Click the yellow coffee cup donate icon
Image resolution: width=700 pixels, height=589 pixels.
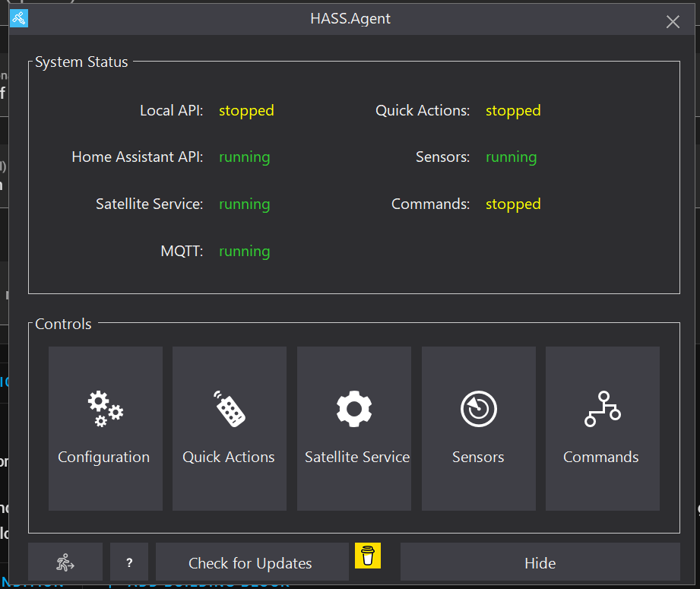[368, 556]
